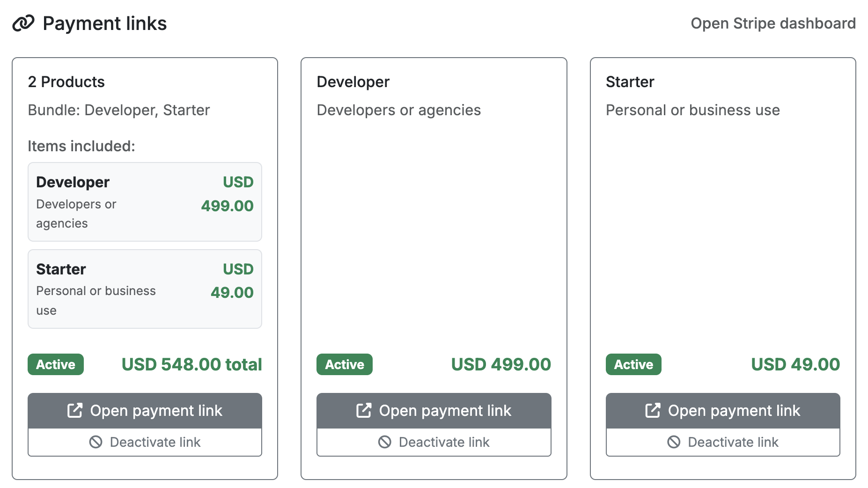Click the chain-link icon beside Payment links
Screen dimensions: 868x488
tap(24, 23)
